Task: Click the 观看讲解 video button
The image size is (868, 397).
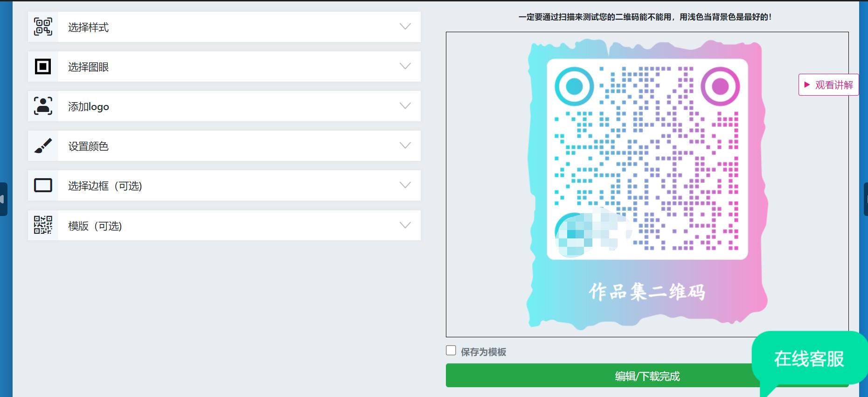Action: (x=828, y=85)
